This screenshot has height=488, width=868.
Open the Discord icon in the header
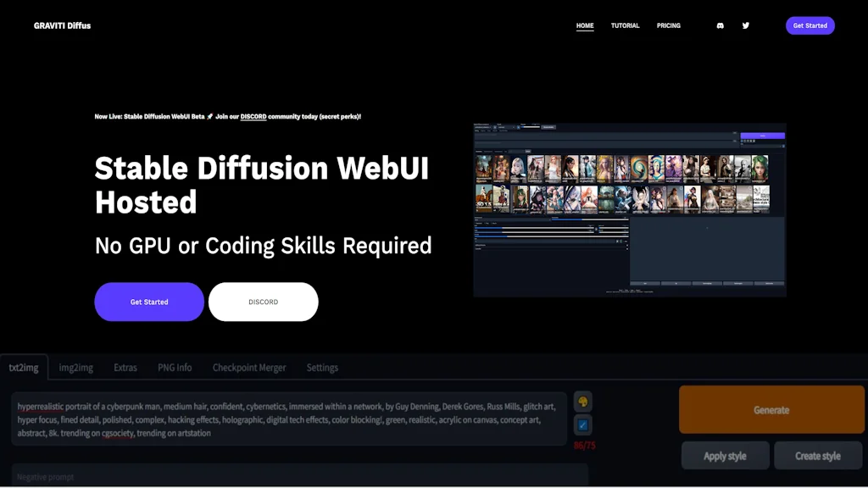(x=719, y=25)
